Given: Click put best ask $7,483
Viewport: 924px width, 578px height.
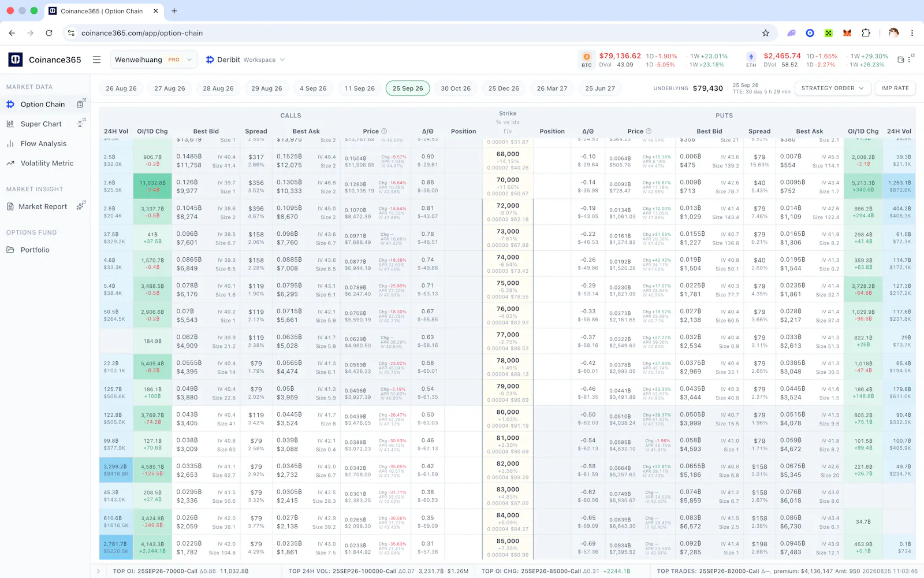Looking at the screenshot, I should tap(791, 552).
